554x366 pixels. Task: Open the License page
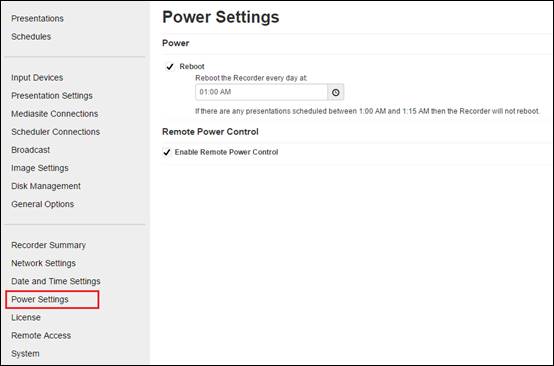click(x=26, y=317)
